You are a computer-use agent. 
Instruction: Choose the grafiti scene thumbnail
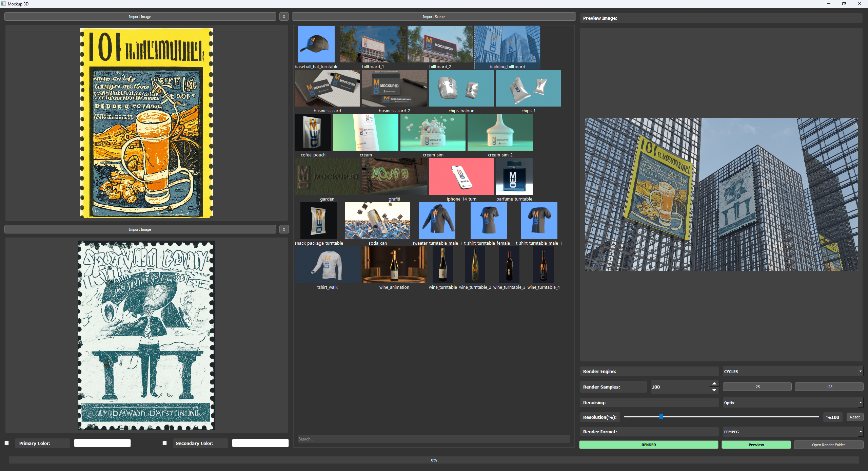(394, 177)
